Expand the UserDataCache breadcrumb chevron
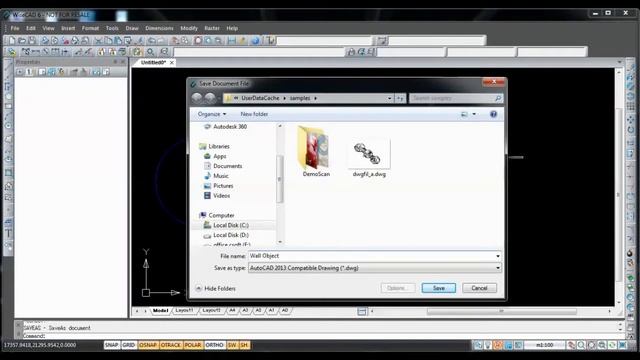Image resolution: width=640 pixels, height=360 pixels. pos(284,98)
